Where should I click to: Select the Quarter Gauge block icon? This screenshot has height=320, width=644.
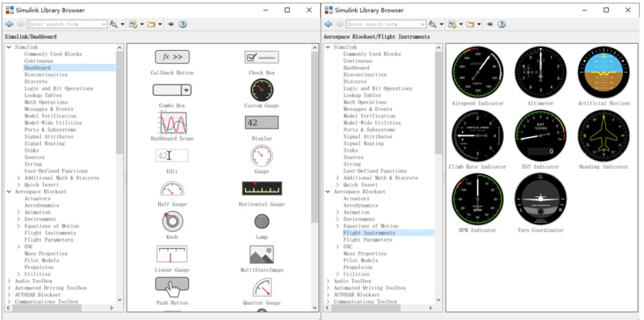click(x=262, y=287)
